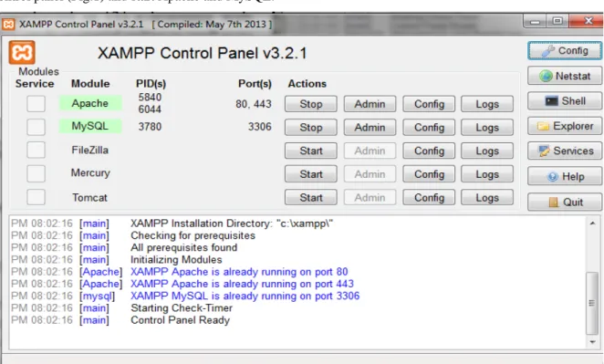Open Config for the Tomcat module
Screen dimensions: 604x364
click(429, 198)
